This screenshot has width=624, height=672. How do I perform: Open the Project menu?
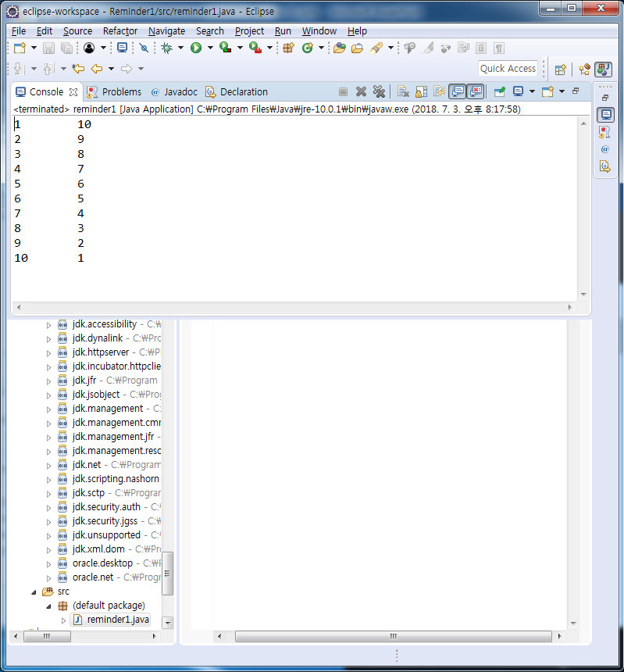(x=249, y=31)
